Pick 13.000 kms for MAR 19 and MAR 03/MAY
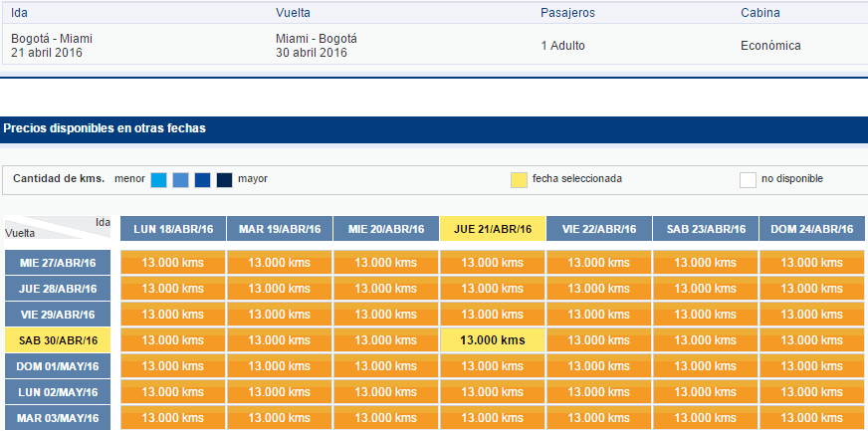Image resolution: width=868 pixels, height=431 pixels. click(x=280, y=417)
